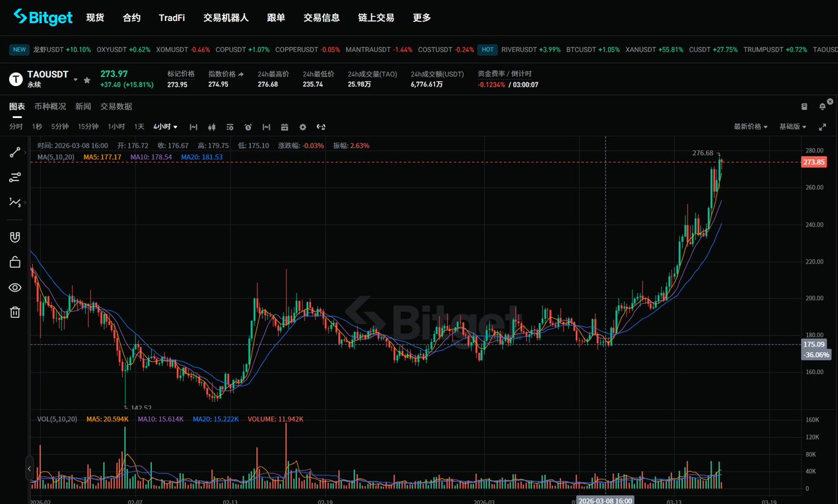The height and width of the screenshot is (504, 838).
Task: Click the index price share arrow icon
Action: coord(241,74)
